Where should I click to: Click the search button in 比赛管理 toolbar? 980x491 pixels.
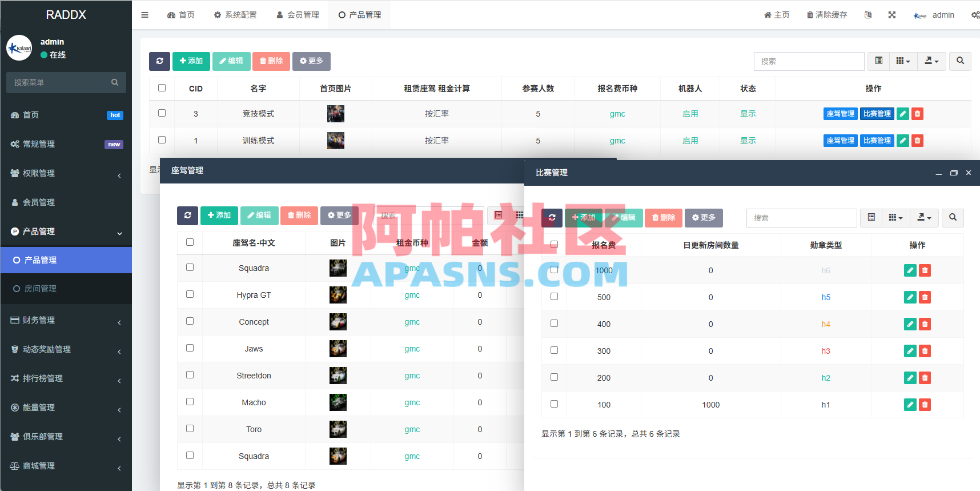953,218
